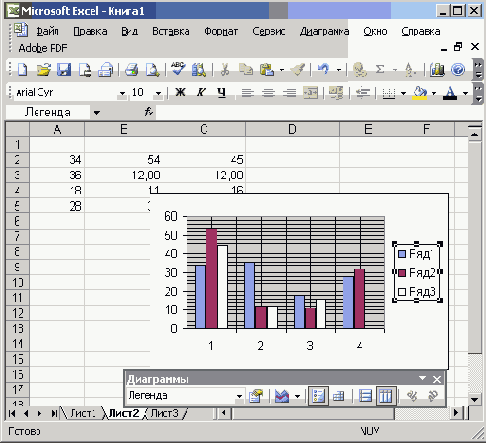Screen dimensions: 486x443
Task: Expand the chart type dropdown arrow
Action: (297, 396)
